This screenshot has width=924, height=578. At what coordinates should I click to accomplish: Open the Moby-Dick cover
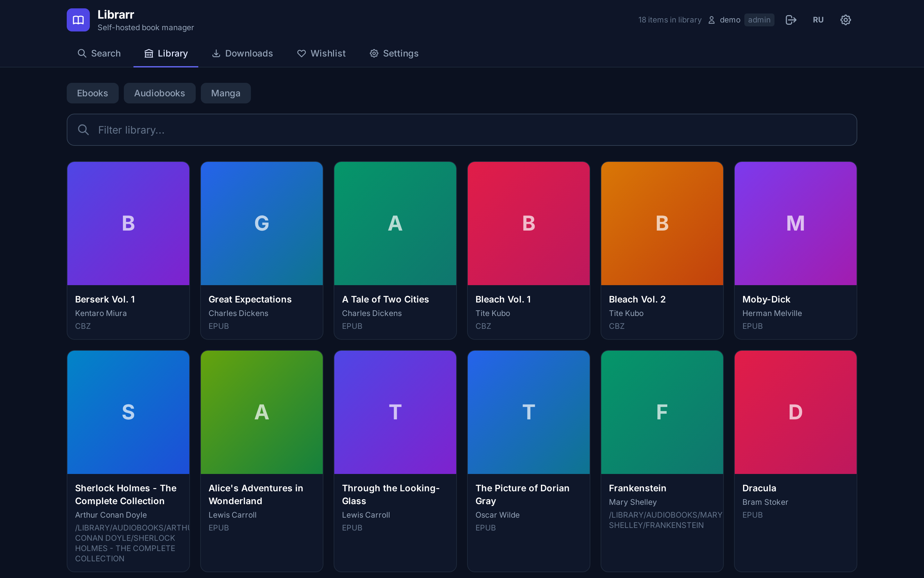pos(795,223)
